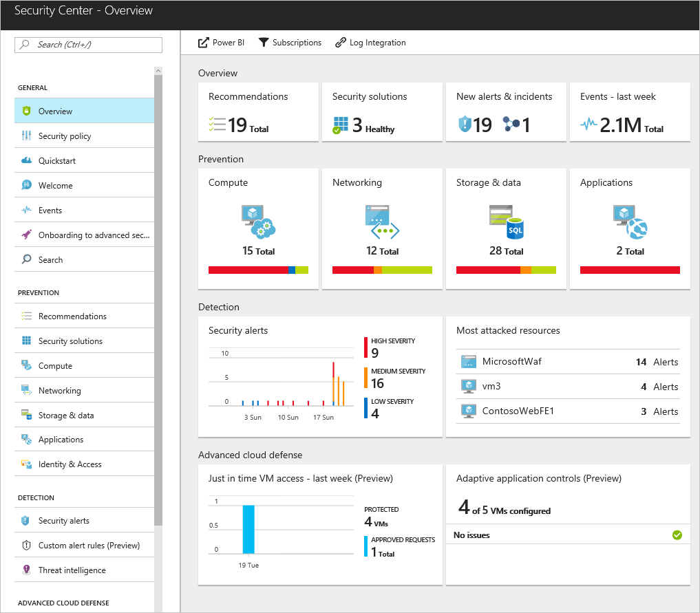Open the Security solutions 3 Healthy tile
Image resolution: width=700 pixels, height=613 pixels.
click(x=382, y=111)
